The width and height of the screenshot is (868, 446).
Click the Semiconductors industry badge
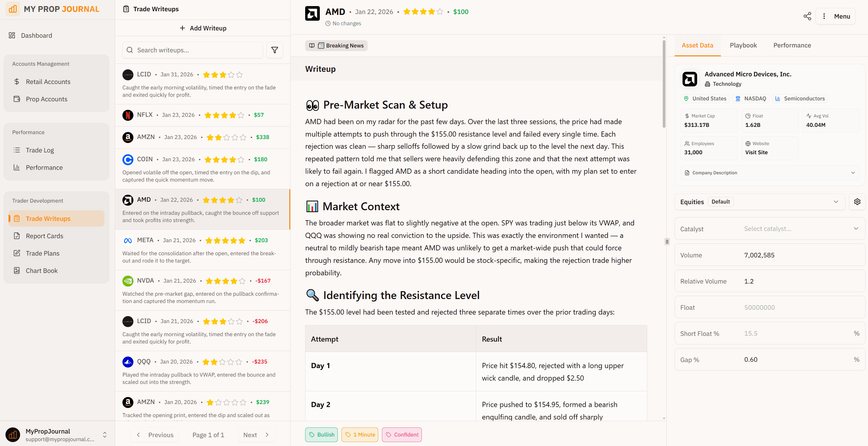[800, 98]
